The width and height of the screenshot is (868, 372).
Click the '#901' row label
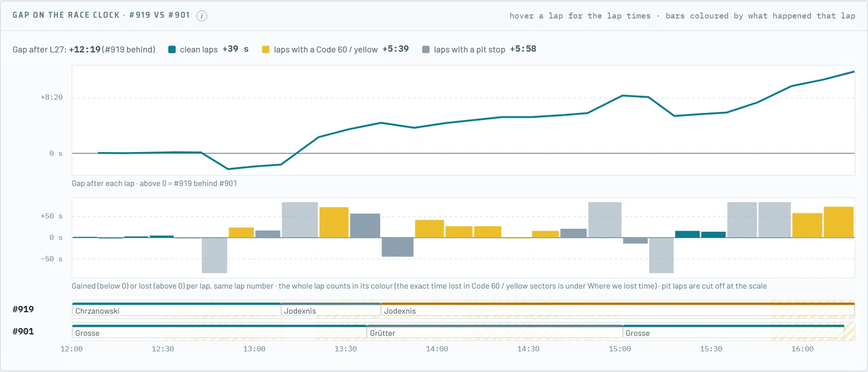click(23, 331)
